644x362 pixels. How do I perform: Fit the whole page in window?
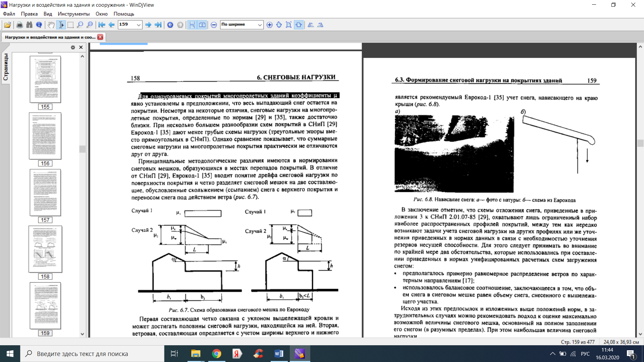click(288, 25)
